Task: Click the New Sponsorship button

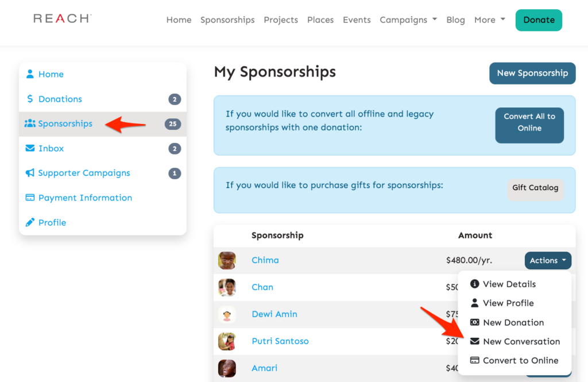Action: click(x=532, y=73)
